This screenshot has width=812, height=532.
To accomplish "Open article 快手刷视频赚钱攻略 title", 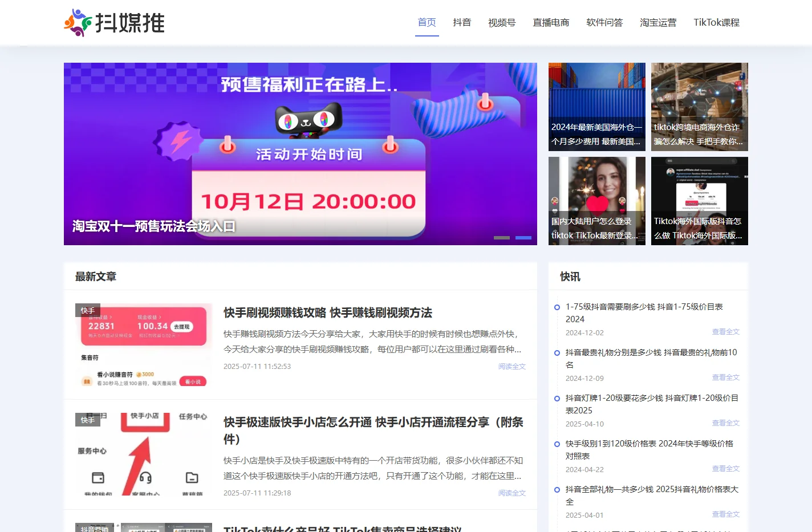I will [328, 312].
